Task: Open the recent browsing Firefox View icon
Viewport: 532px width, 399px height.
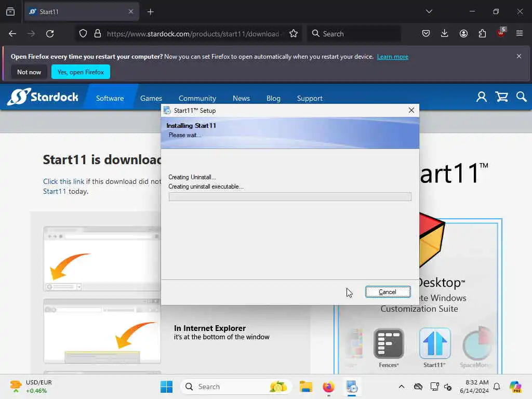Action: click(10, 11)
